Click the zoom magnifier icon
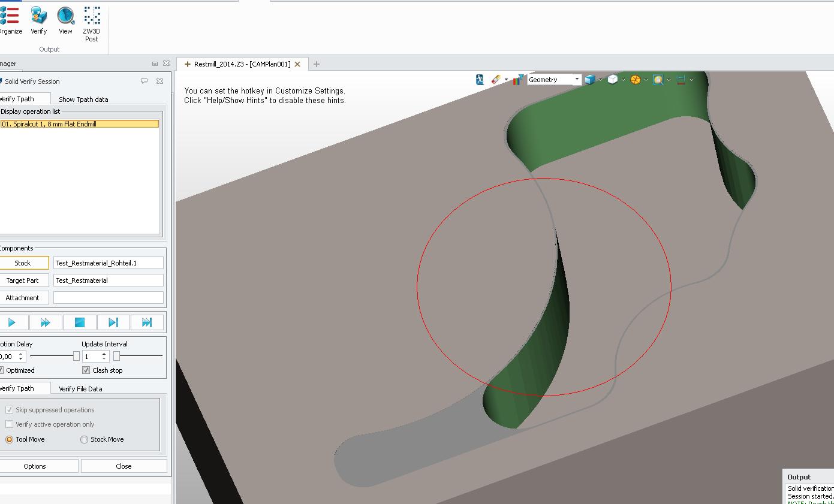The width and height of the screenshot is (834, 504). point(658,80)
